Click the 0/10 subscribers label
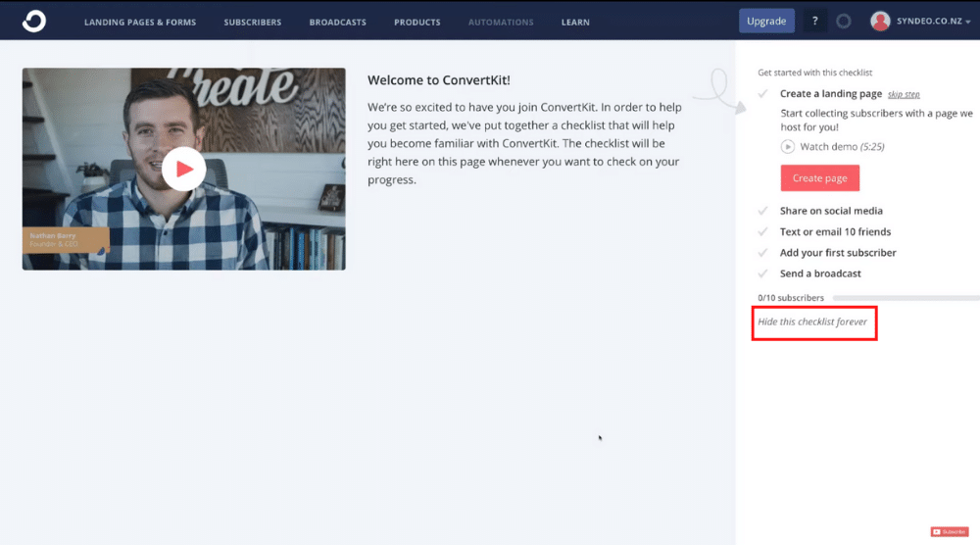Screen dimensions: 980x545 point(791,298)
